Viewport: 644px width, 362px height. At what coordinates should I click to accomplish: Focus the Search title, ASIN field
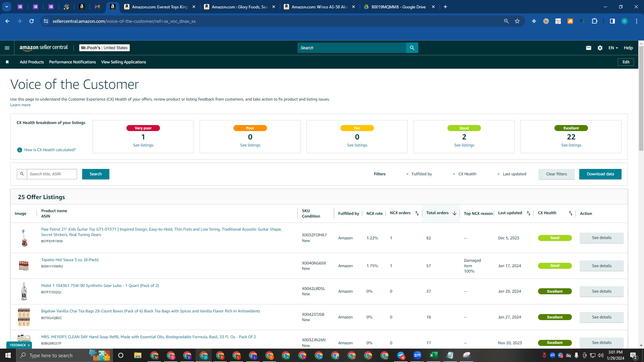[52, 174]
